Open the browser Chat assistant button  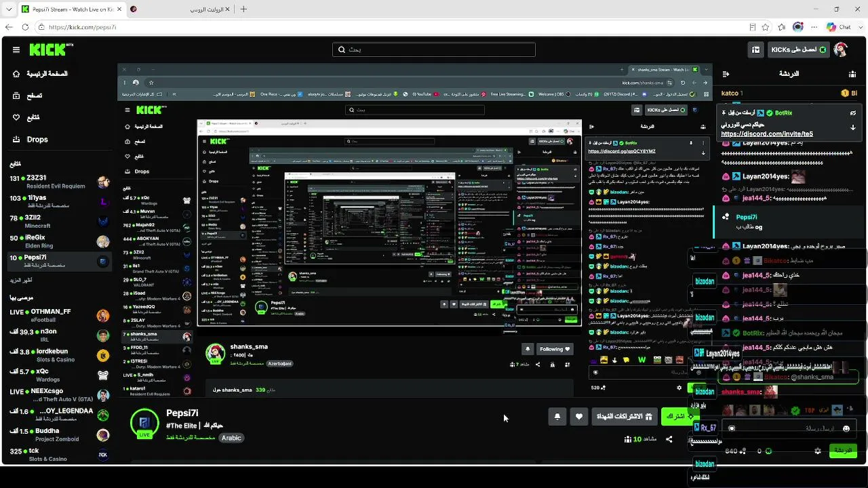pyautogui.click(x=838, y=27)
